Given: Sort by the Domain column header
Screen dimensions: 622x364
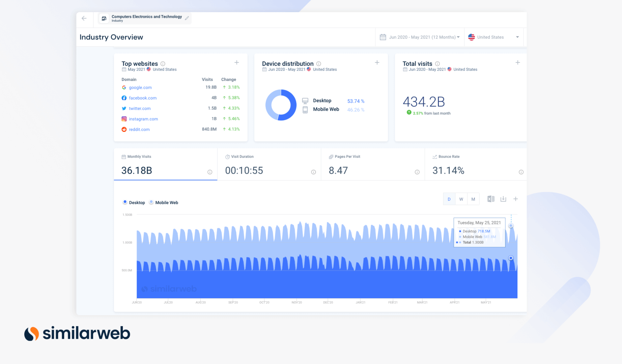Looking at the screenshot, I should 129,80.
